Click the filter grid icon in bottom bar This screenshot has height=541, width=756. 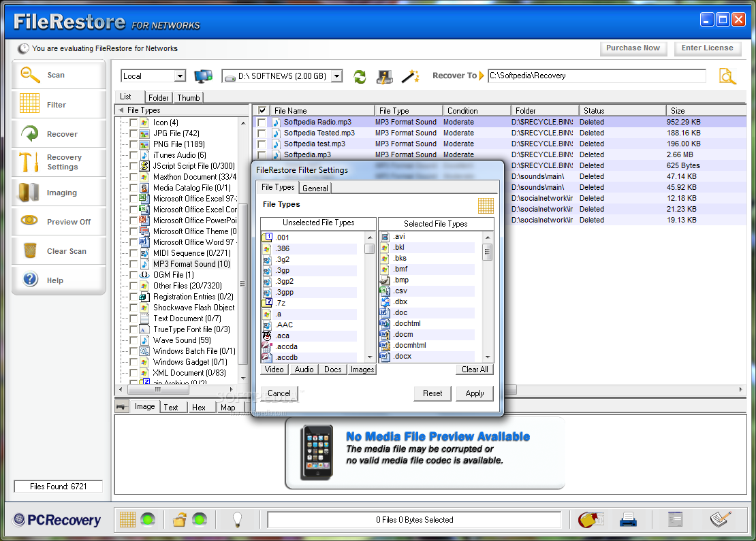coord(128,519)
